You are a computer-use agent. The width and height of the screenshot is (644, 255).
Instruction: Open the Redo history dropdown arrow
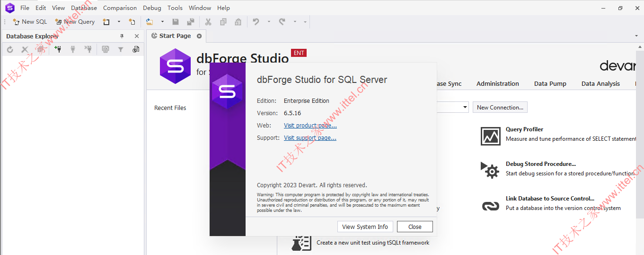(295, 22)
